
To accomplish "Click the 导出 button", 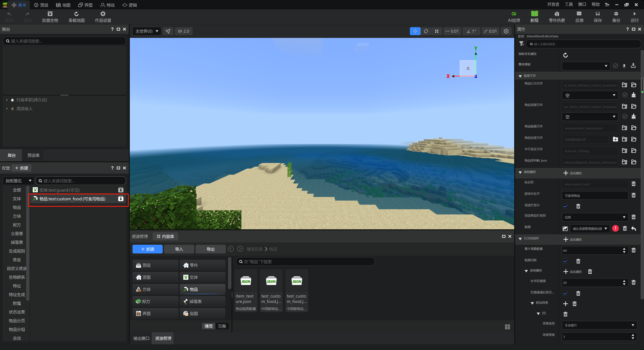I will [210, 249].
